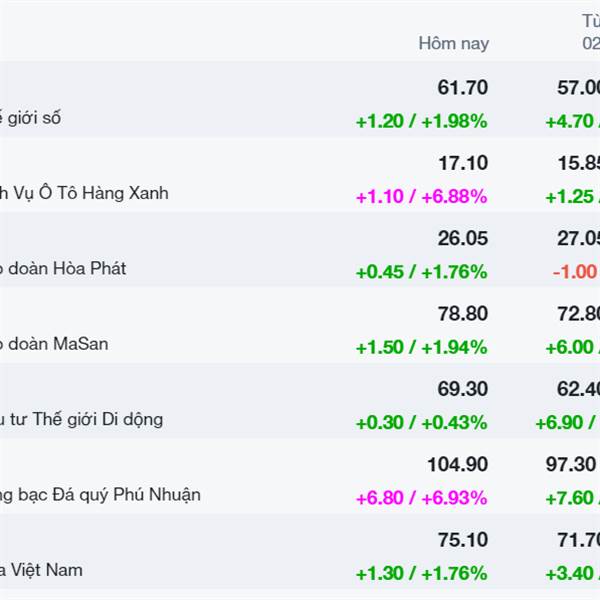Select the MaSan company name

54,344
